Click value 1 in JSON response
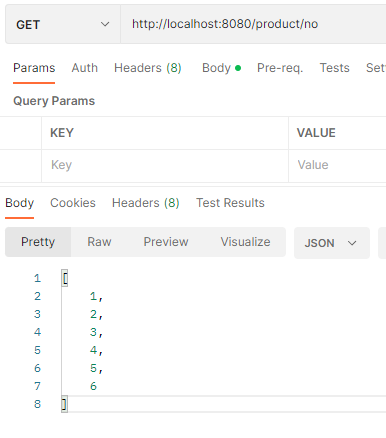 pyautogui.click(x=93, y=296)
